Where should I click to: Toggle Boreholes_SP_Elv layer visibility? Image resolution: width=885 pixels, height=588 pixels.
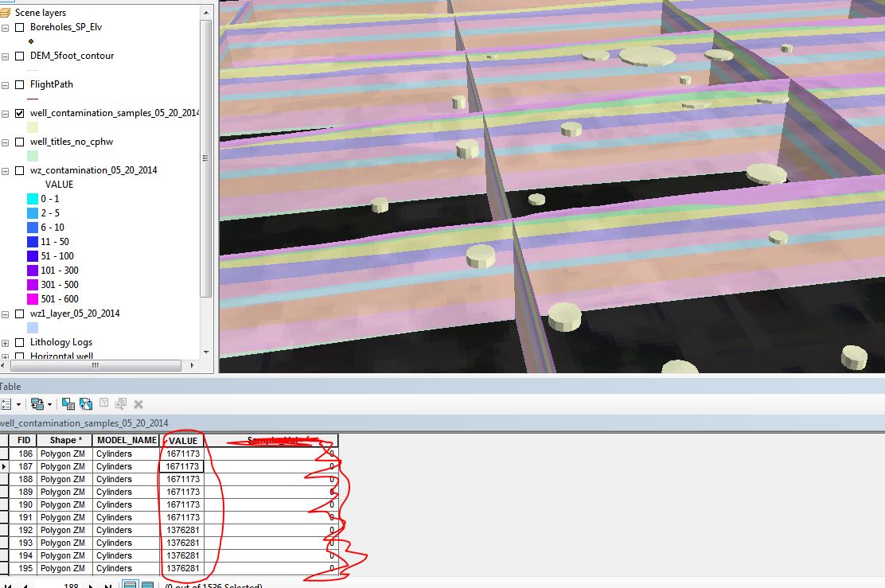20,27
